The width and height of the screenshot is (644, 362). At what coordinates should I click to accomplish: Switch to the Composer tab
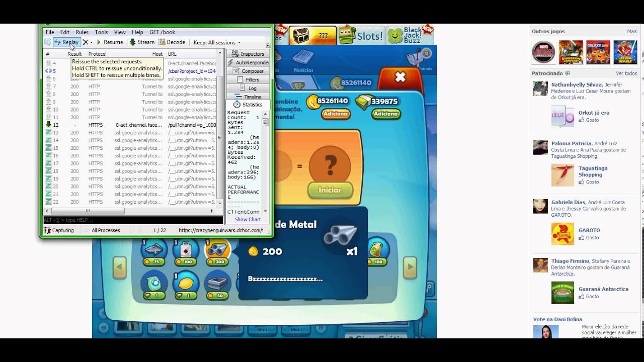click(248, 71)
